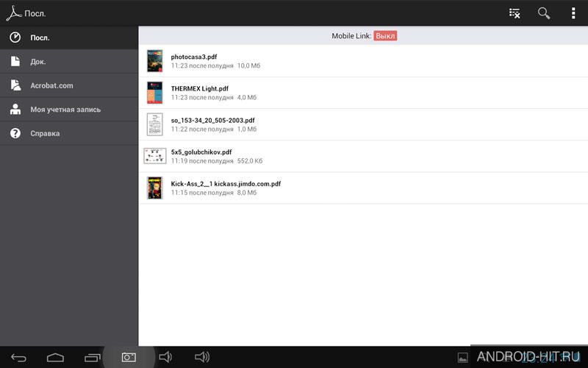Open the Справка help section
Image resolution: width=588 pixels, height=368 pixels.
pyautogui.click(x=69, y=133)
